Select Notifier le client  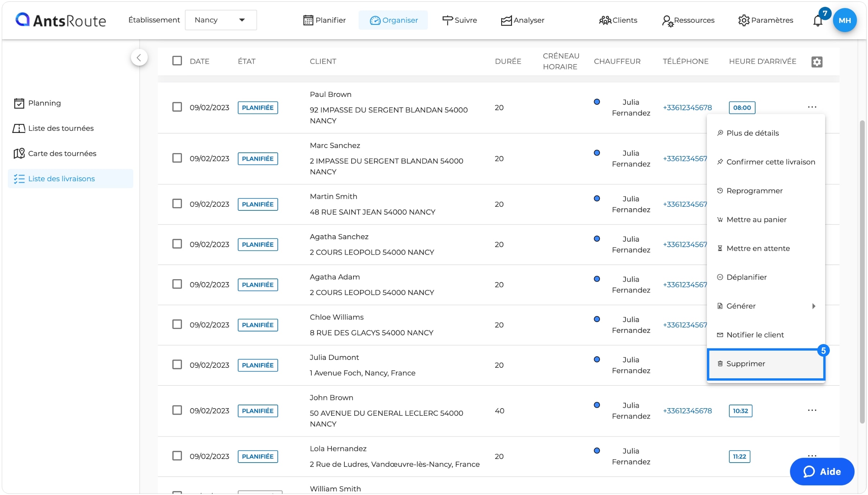tap(766, 335)
